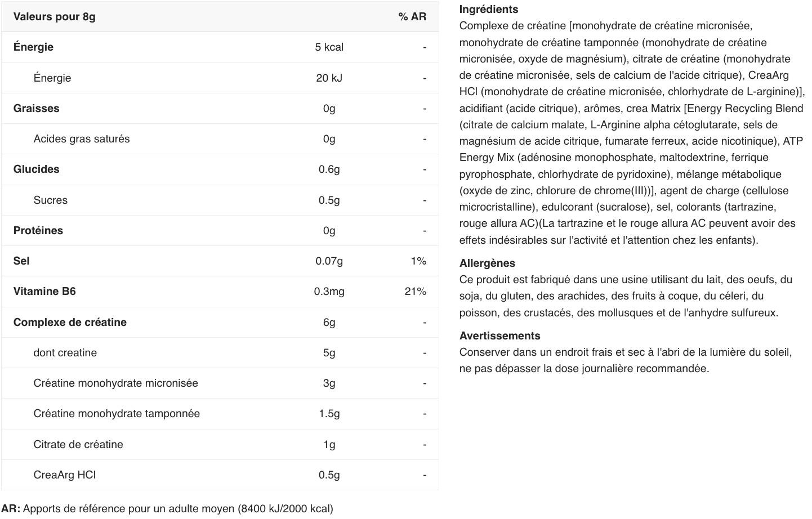812x519 pixels.
Task: Select the "CreaArg HCl" row label
Action: pyautogui.click(x=65, y=475)
